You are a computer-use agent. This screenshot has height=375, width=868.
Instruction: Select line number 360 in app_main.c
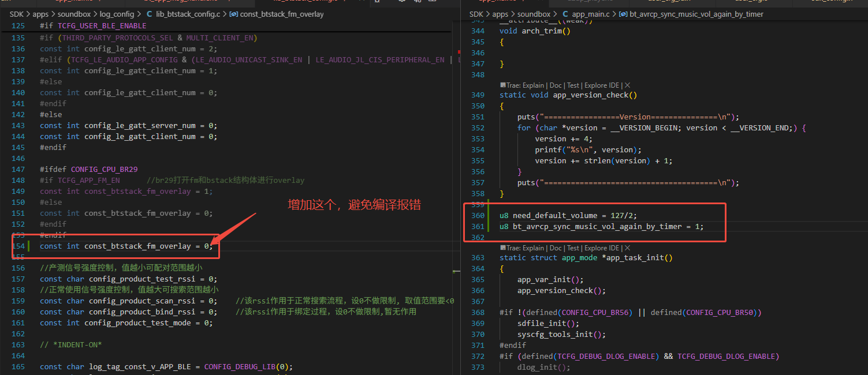[478, 216]
